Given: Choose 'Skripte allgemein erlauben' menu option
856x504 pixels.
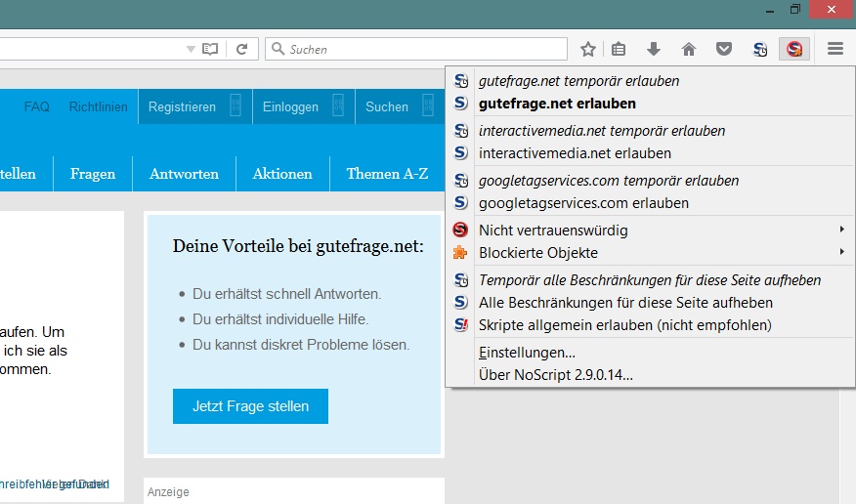Looking at the screenshot, I should (x=624, y=325).
